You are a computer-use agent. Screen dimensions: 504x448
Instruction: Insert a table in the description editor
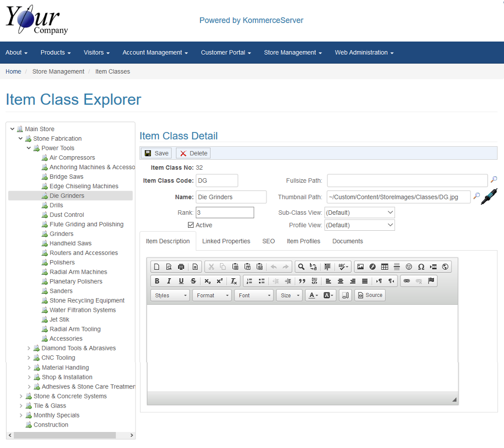pyautogui.click(x=384, y=267)
